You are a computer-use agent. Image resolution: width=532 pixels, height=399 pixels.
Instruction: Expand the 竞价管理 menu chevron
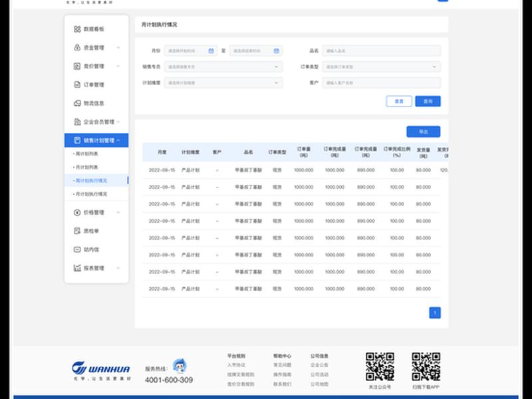point(118,66)
